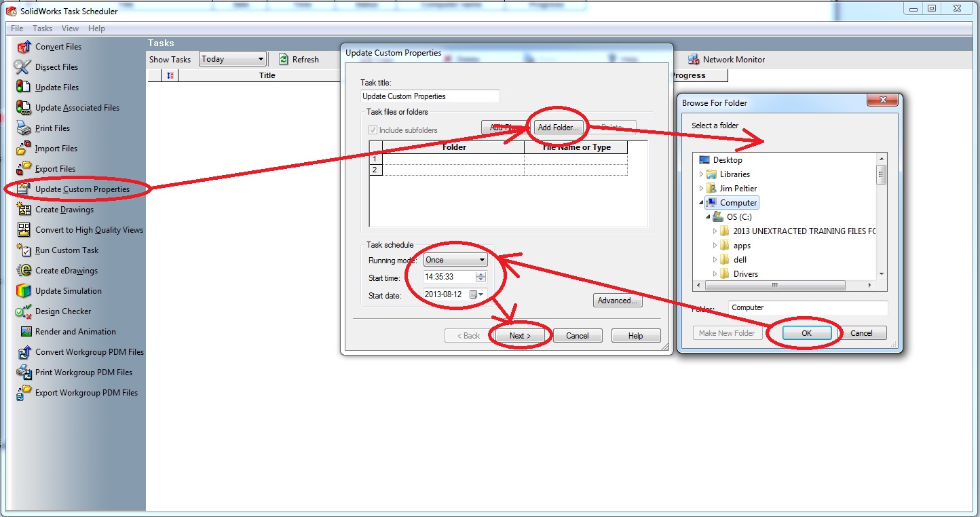Expand the dell folder node
The width and height of the screenshot is (980, 517).
tap(715, 260)
